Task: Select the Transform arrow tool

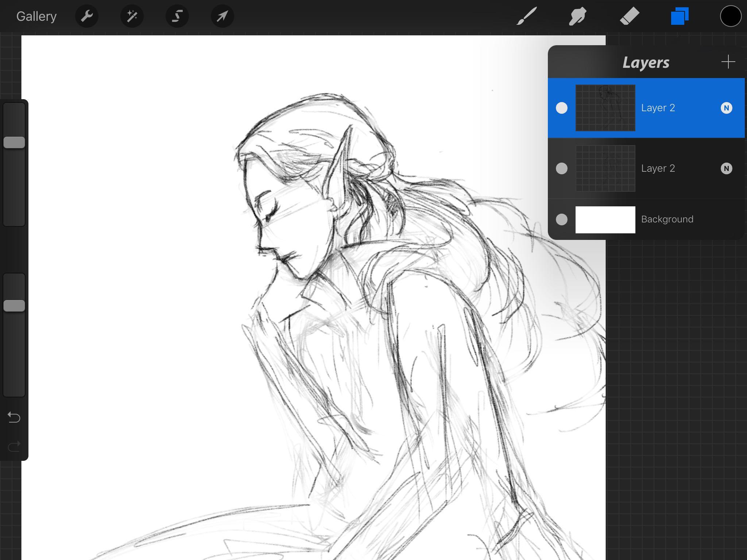Action: tap(222, 16)
